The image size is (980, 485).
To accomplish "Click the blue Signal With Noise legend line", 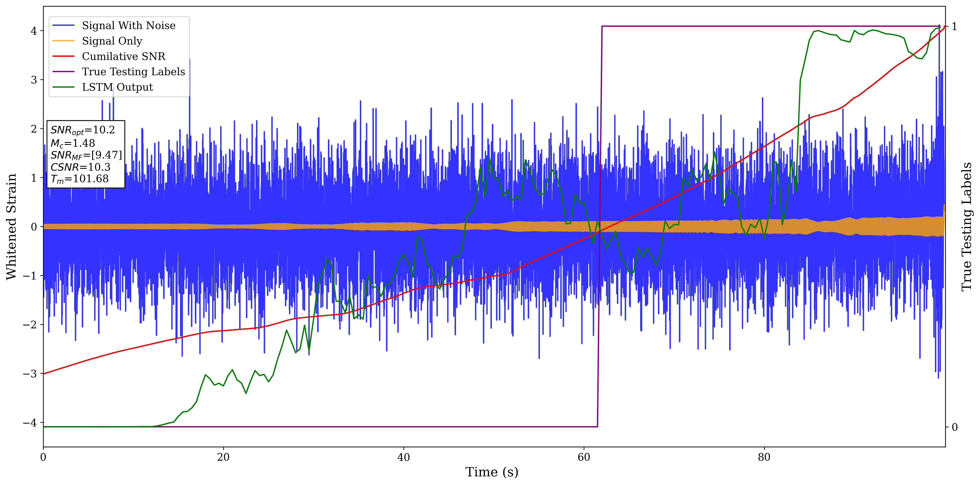I will point(63,26).
